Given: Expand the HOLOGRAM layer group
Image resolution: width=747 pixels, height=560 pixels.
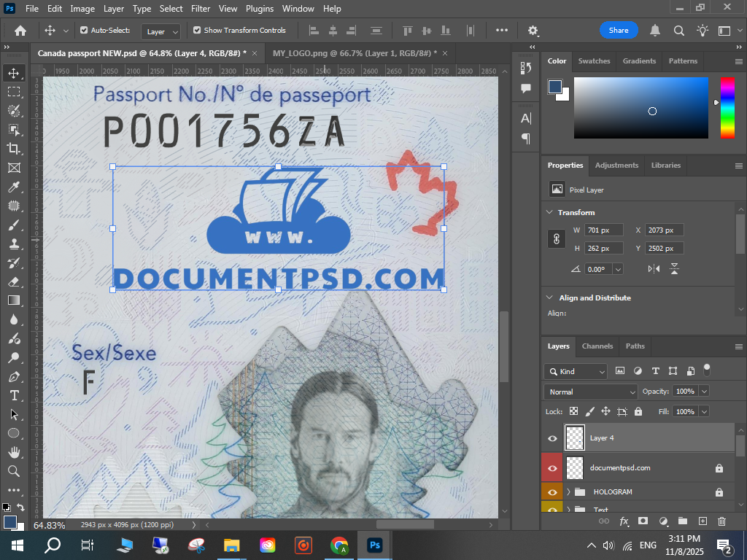Looking at the screenshot, I should pos(568,492).
